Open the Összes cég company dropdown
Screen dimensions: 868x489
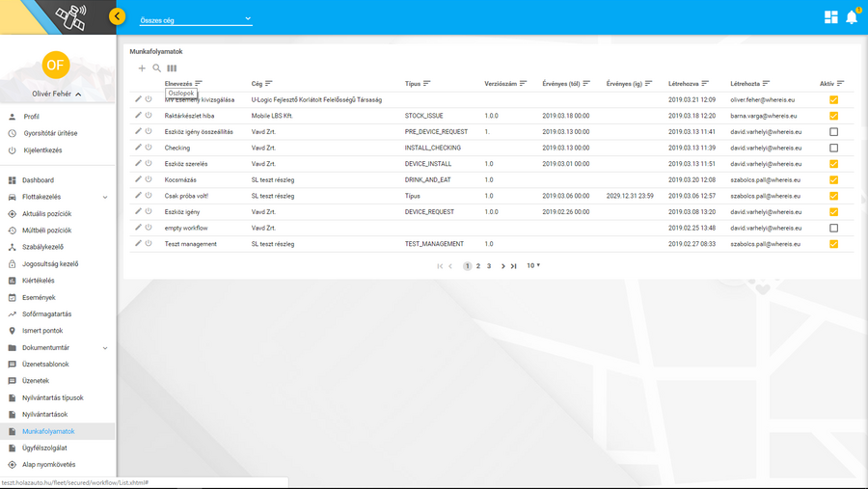(x=195, y=19)
